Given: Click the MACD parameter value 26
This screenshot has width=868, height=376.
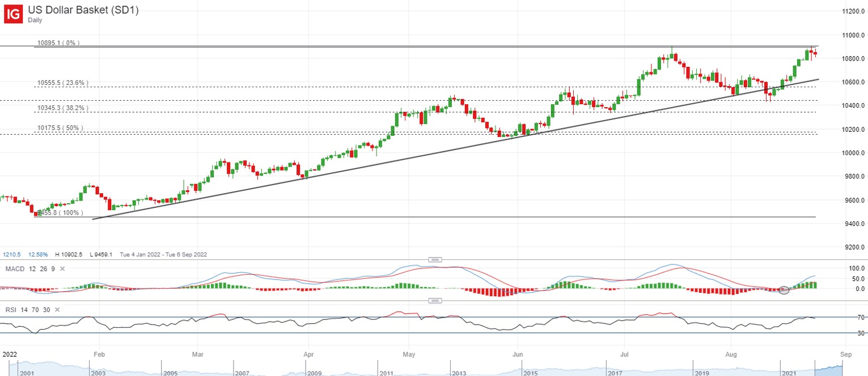Looking at the screenshot, I should (x=43, y=269).
